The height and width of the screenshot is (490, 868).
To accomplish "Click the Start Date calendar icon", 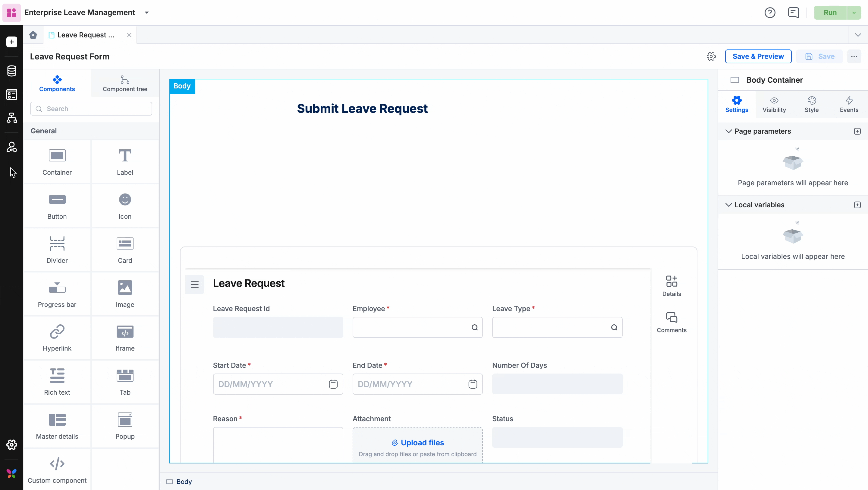I will [x=333, y=384].
